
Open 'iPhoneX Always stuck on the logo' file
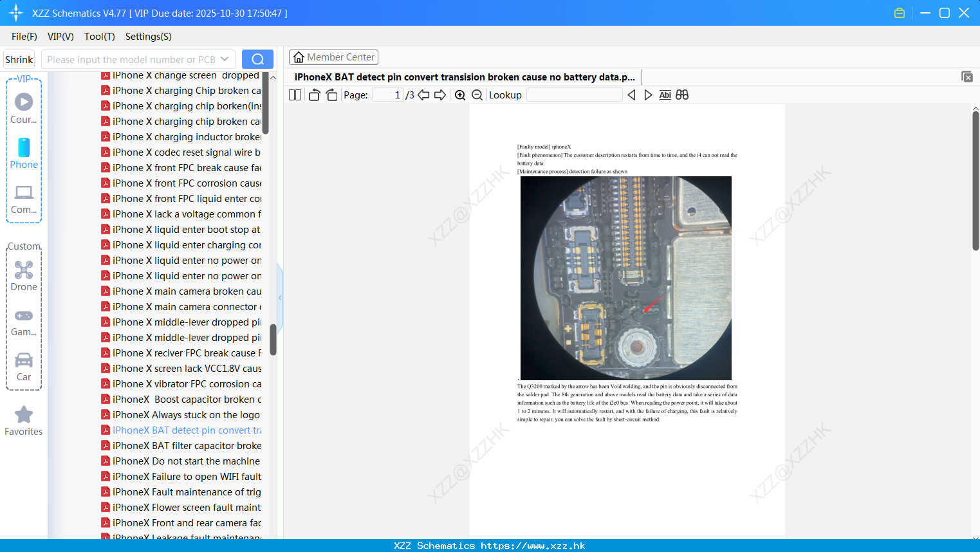[x=181, y=415]
